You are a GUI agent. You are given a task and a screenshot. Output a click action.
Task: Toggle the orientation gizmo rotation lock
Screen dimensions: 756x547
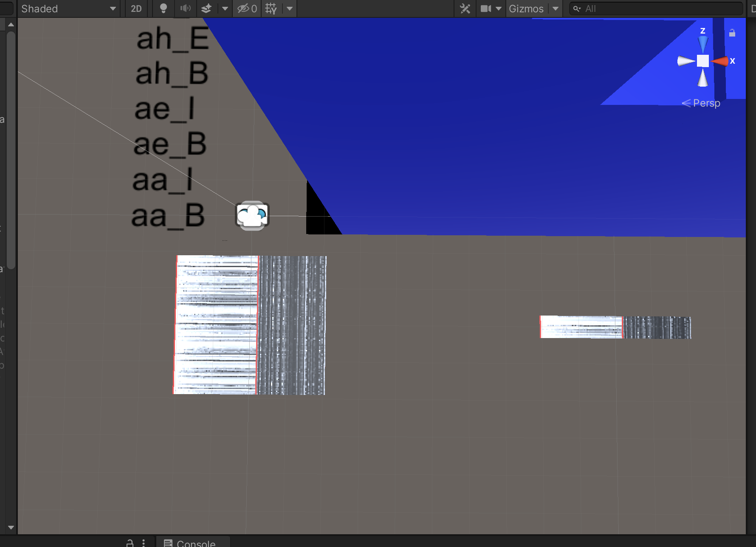point(732,33)
